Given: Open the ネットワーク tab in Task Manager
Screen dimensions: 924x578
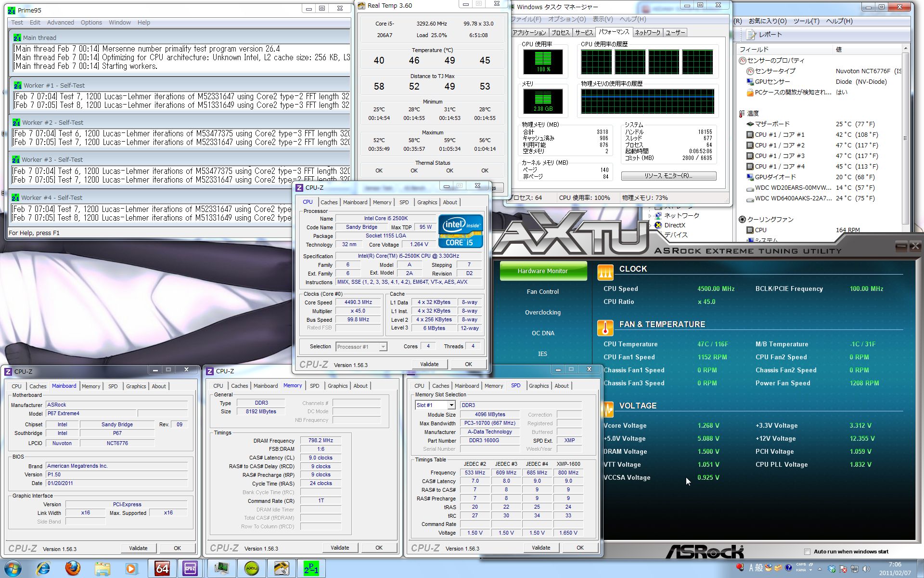Looking at the screenshot, I should point(647,32).
